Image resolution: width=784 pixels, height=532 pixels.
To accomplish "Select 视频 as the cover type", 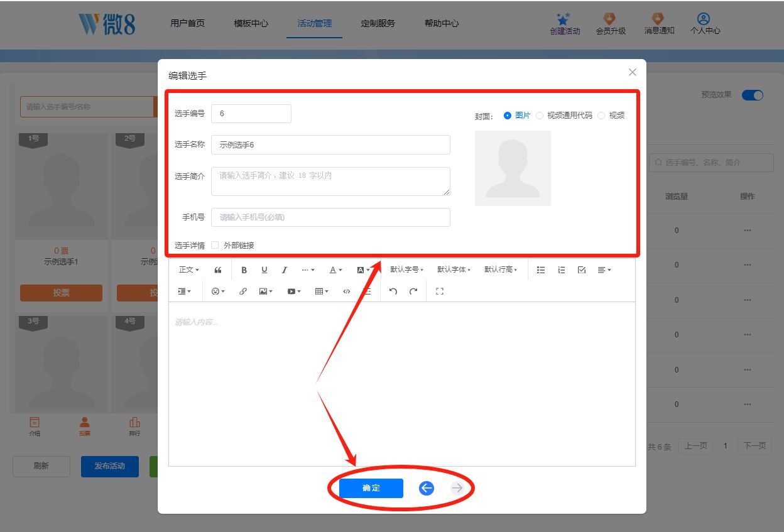I will [611, 116].
